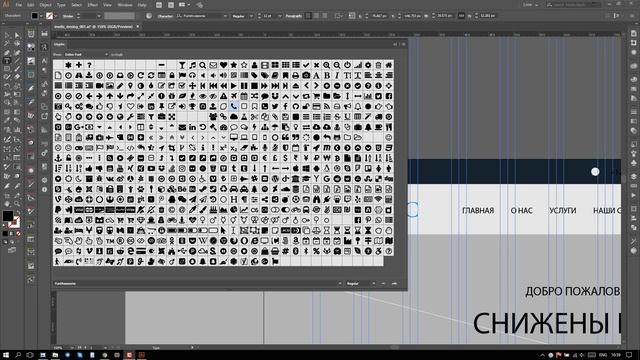This screenshot has height=360, width=640.
Task: Pick the printer glyph
Action: tap(296, 76)
